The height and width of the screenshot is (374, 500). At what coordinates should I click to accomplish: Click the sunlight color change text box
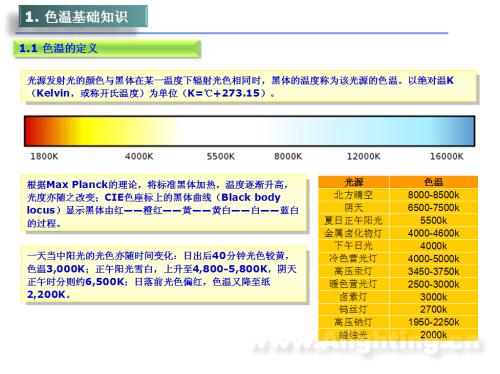164,275
